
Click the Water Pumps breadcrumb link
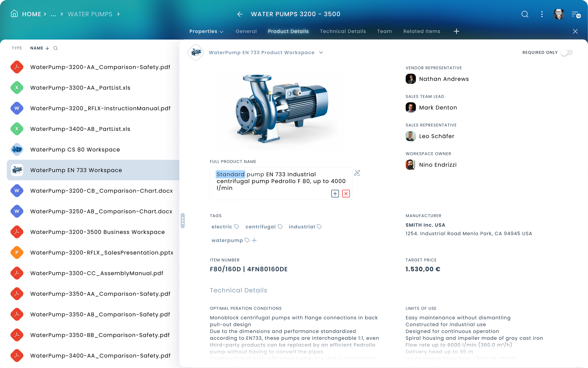90,14
